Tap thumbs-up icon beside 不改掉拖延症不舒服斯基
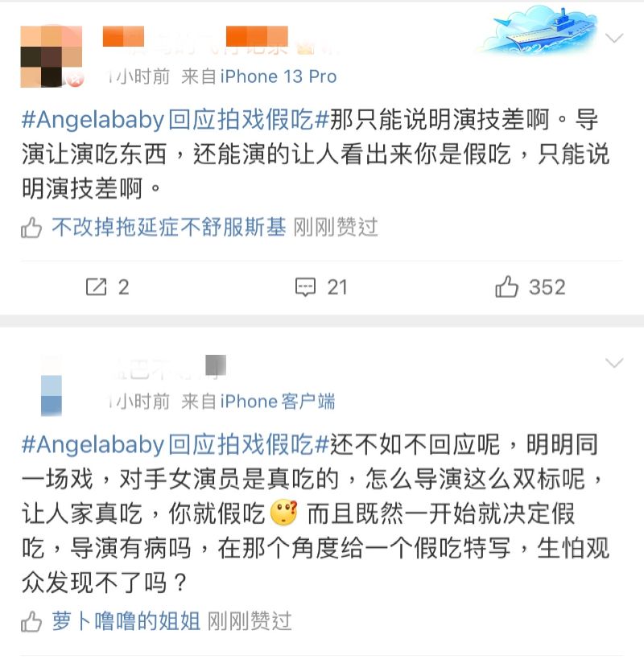This screenshot has height=663, width=644. (x=31, y=228)
